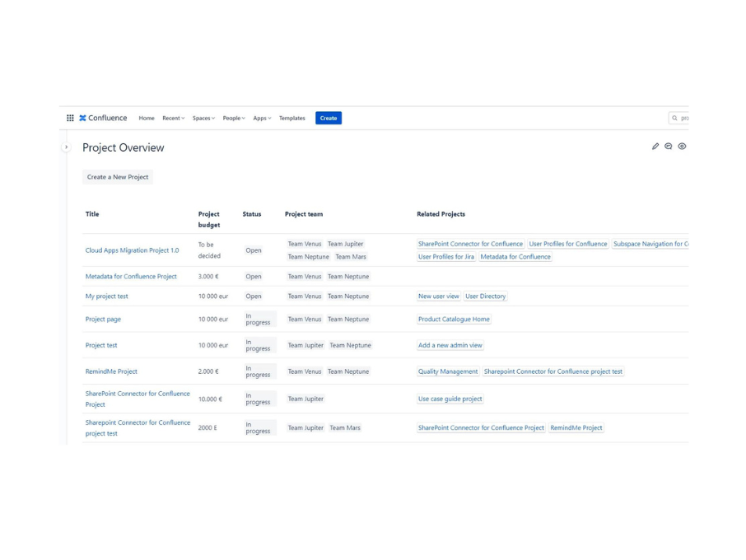Open User Profiles for Jira related link

coord(446,257)
